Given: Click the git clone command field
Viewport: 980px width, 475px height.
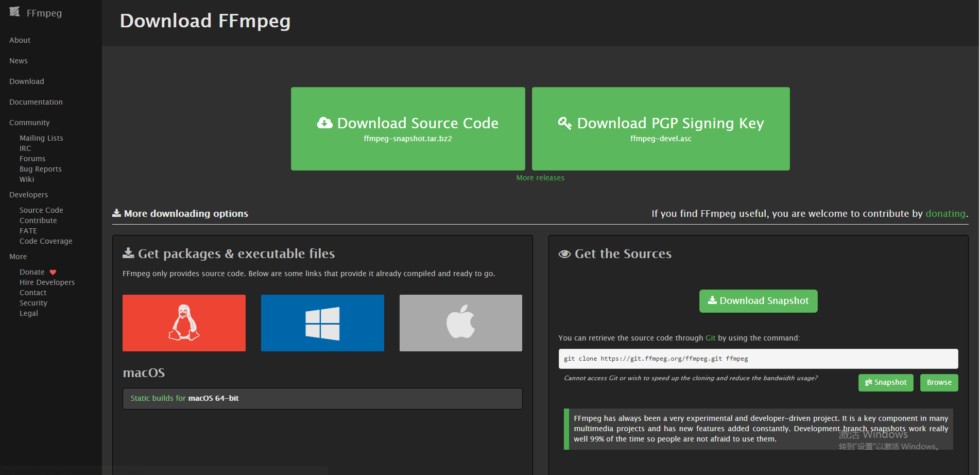Looking at the screenshot, I should click(x=758, y=359).
